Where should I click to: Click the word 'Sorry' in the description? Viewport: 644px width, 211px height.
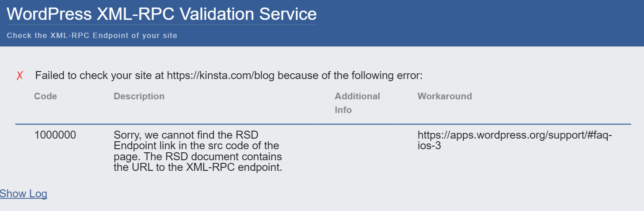point(126,135)
